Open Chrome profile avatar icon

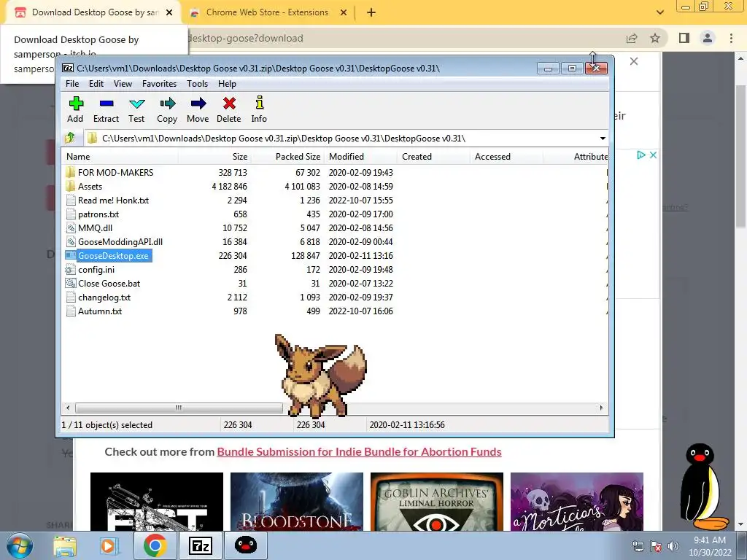click(x=708, y=38)
